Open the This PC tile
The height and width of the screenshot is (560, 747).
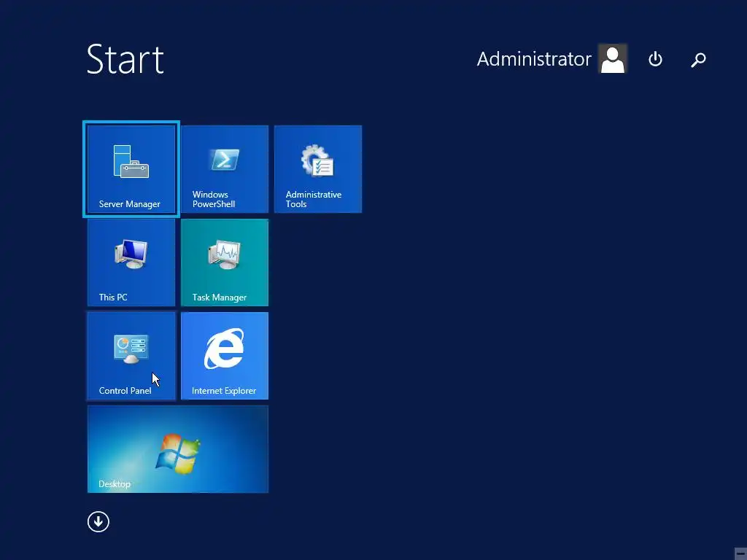tap(131, 262)
